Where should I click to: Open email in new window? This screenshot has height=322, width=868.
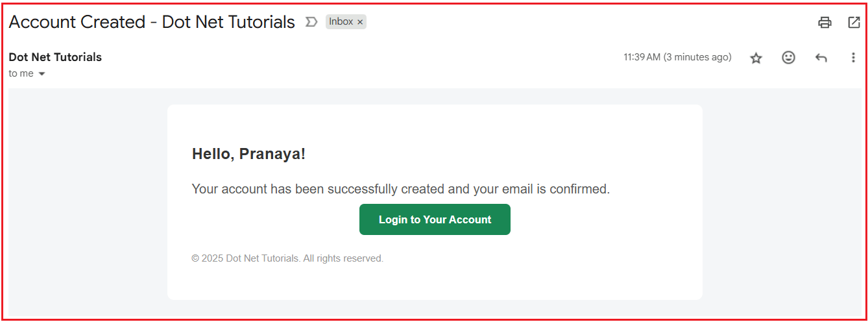[x=854, y=23]
